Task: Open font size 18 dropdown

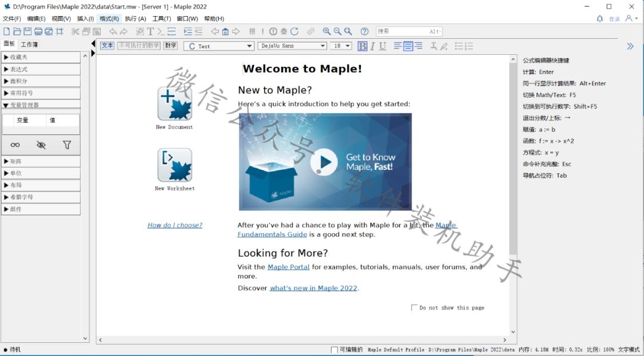Action: click(341, 46)
